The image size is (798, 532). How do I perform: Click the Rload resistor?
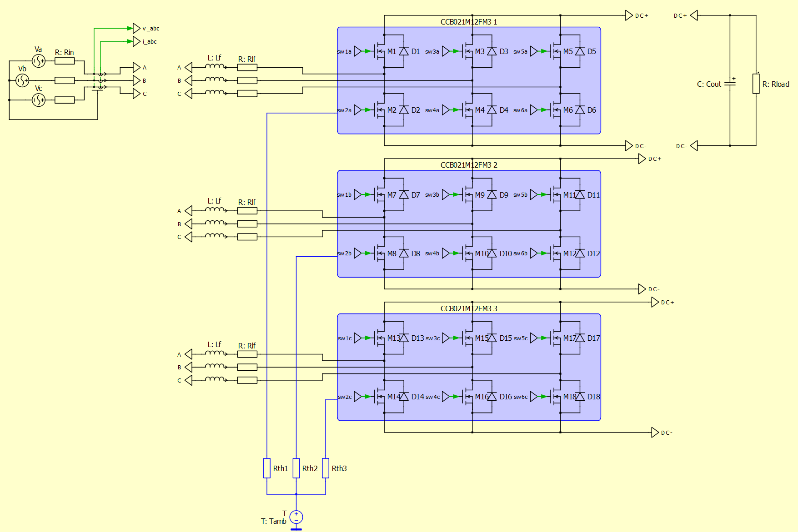[756, 84]
